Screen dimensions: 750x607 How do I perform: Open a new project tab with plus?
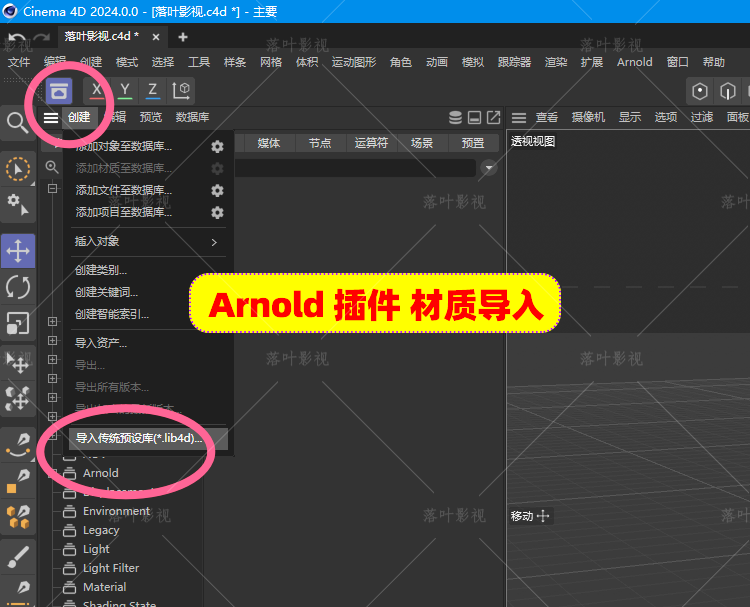183,37
